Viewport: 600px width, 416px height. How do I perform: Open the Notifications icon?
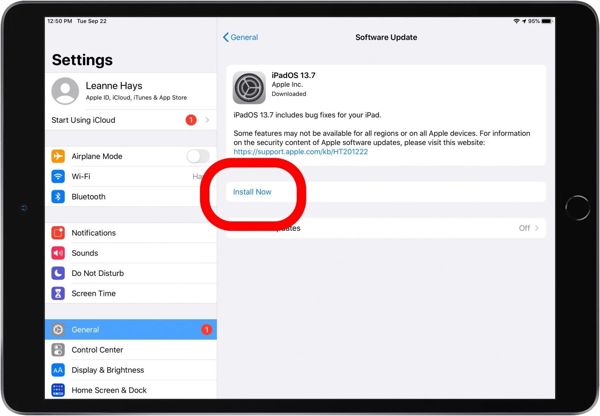(x=58, y=233)
